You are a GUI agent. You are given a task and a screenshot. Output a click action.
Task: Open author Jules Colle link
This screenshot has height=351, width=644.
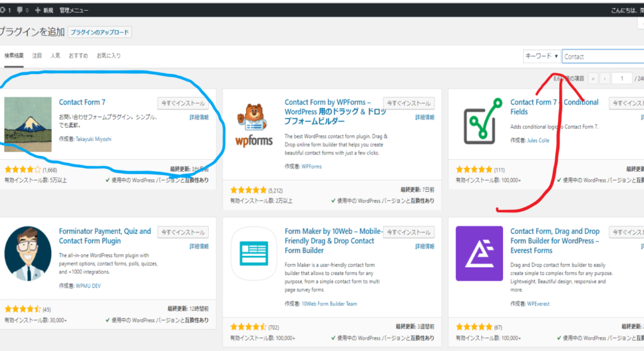point(538,140)
